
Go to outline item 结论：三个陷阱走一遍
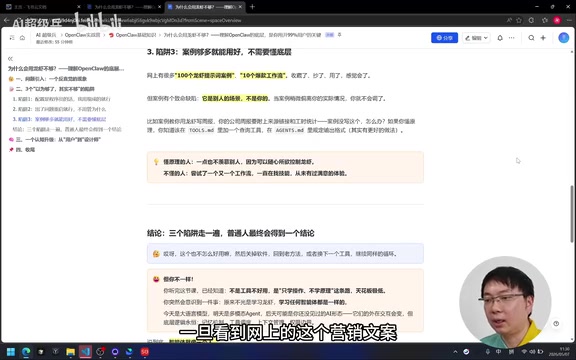(66, 129)
